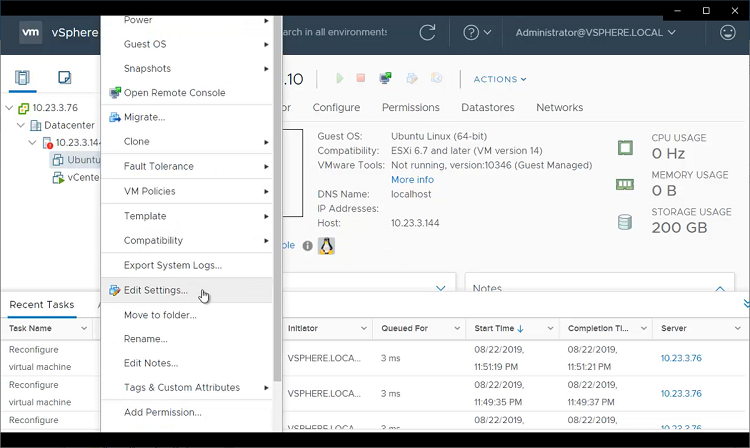Collapse the 10.23.3.76 tree node

coord(9,108)
